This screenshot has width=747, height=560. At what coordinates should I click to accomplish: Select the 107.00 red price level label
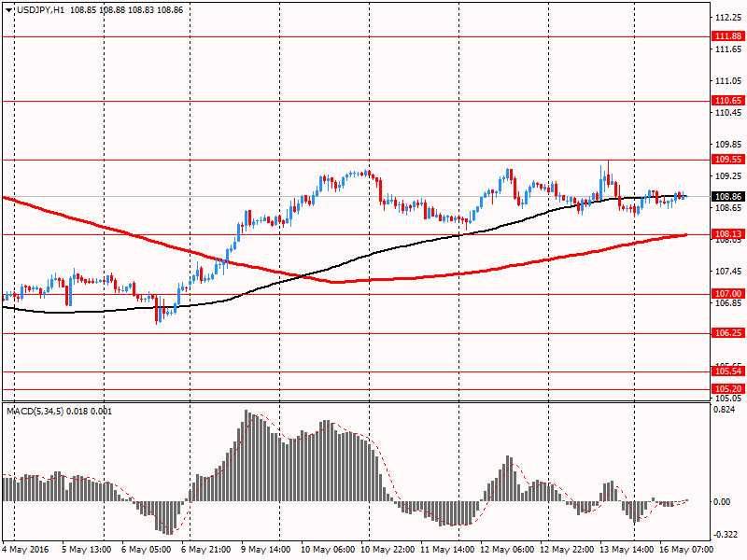pyautogui.click(x=728, y=294)
